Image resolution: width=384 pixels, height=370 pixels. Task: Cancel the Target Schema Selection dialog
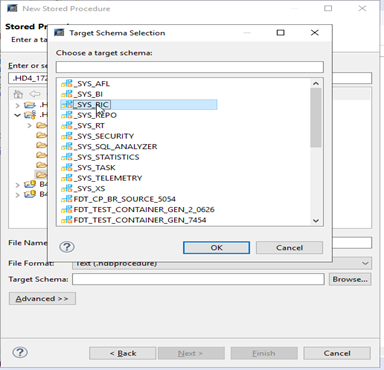[x=289, y=248]
